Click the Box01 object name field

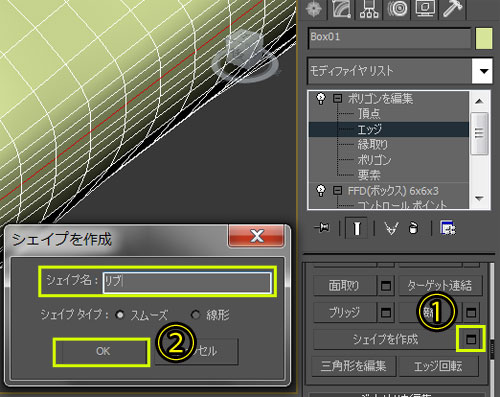pyautogui.click(x=389, y=38)
